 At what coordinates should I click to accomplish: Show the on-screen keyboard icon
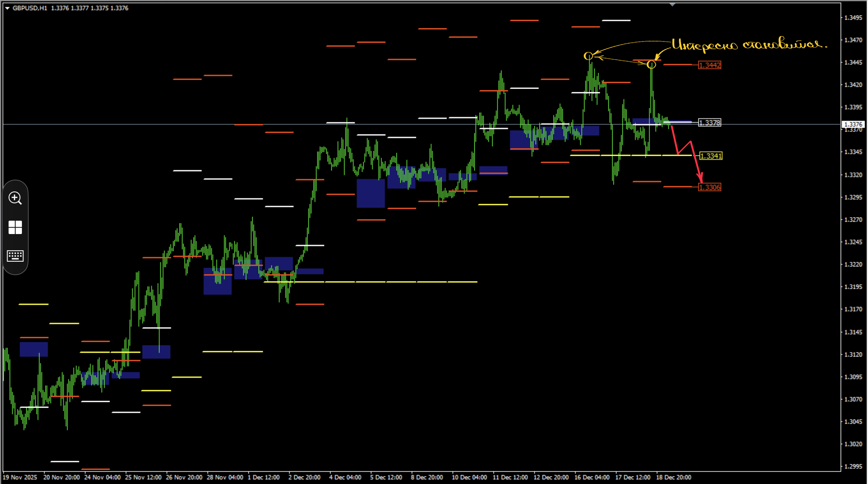[x=15, y=256]
